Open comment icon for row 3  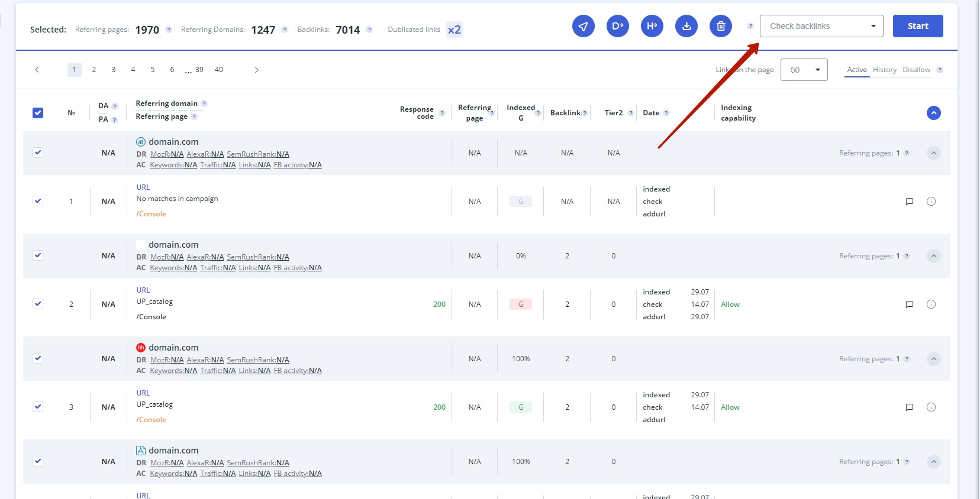[x=910, y=407]
